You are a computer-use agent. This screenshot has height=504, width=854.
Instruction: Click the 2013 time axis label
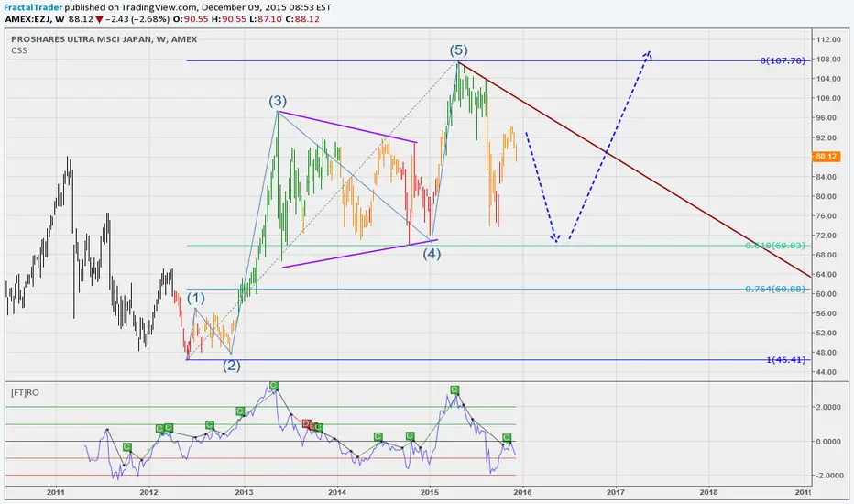tap(244, 493)
